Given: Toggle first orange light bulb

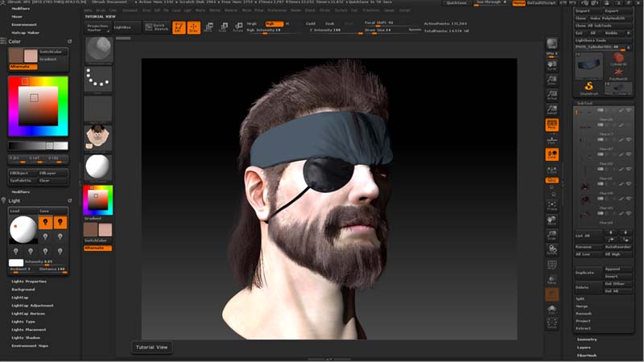Looking at the screenshot, I should [45, 222].
